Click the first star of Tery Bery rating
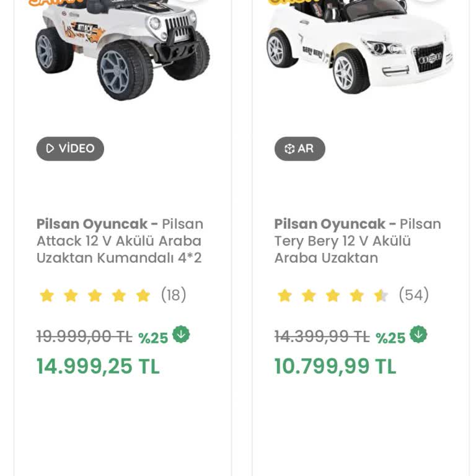 tap(285, 296)
